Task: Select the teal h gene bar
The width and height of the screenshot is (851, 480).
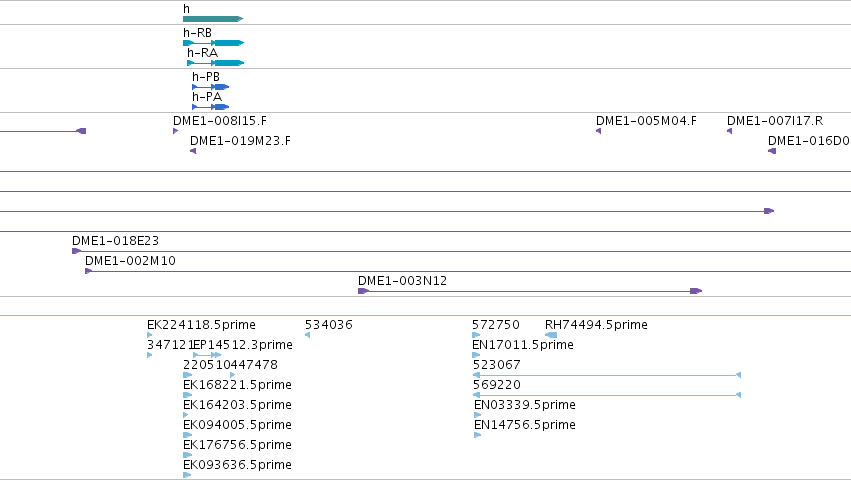Action: [213, 19]
